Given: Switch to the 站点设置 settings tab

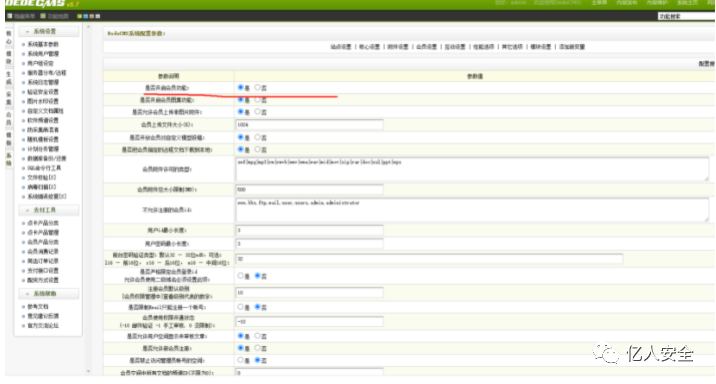Looking at the screenshot, I should tap(341, 47).
